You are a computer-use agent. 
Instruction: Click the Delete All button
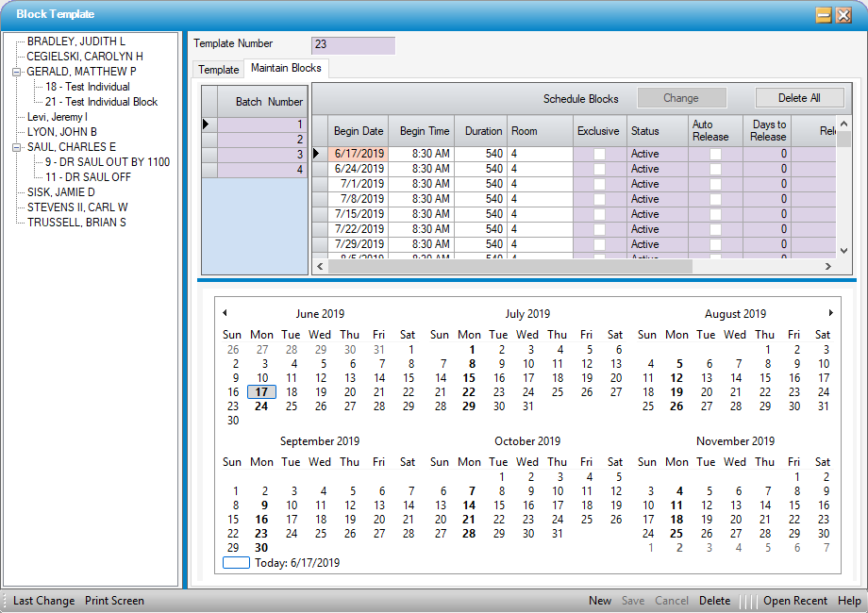coord(799,98)
